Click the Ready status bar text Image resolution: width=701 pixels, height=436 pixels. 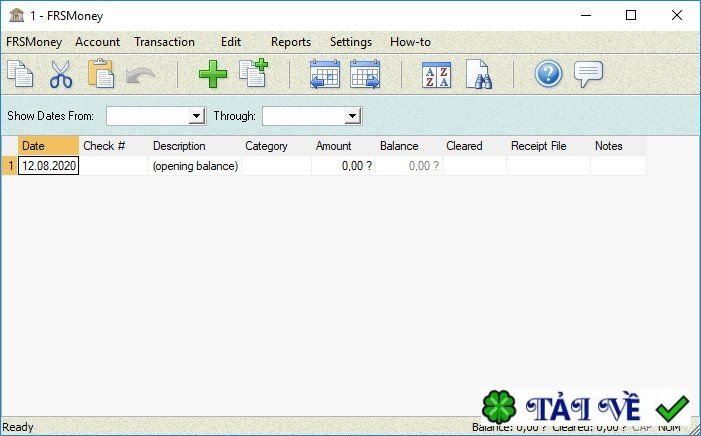[18, 427]
